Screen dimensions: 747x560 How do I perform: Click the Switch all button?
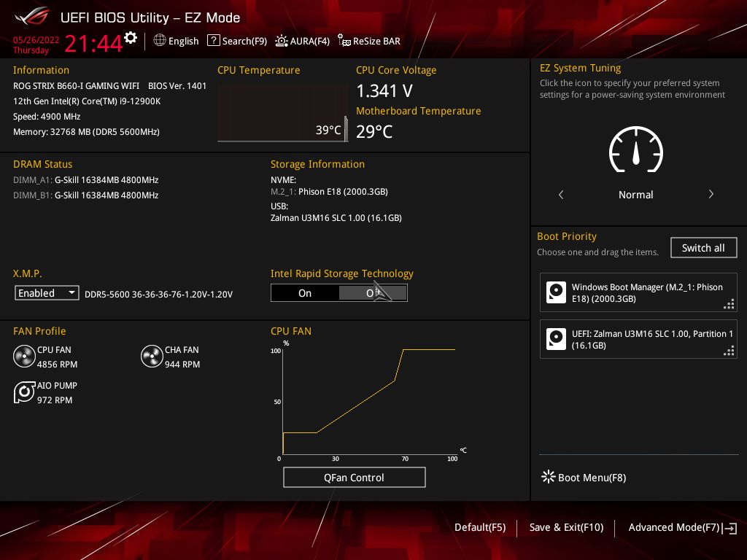click(704, 248)
